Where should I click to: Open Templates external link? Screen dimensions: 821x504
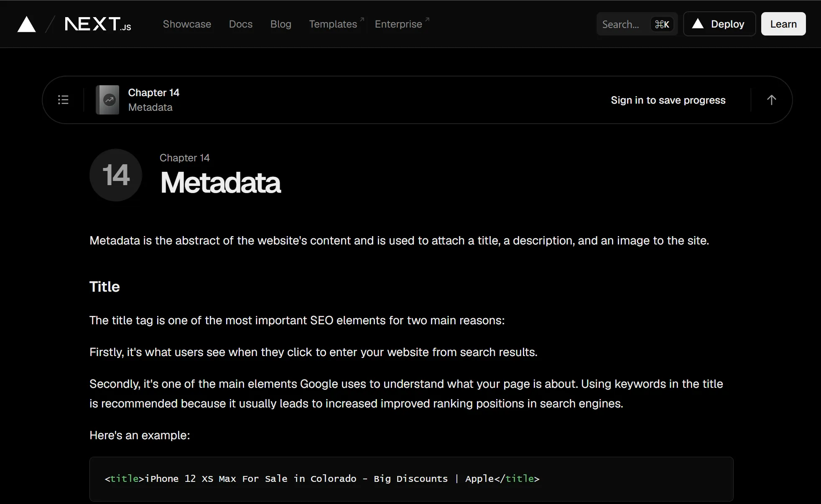coord(337,24)
